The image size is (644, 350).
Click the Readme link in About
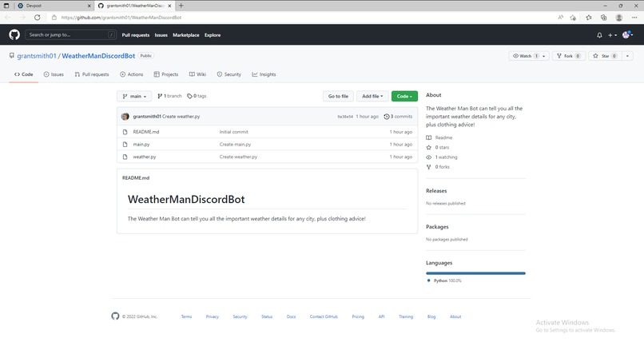click(443, 137)
